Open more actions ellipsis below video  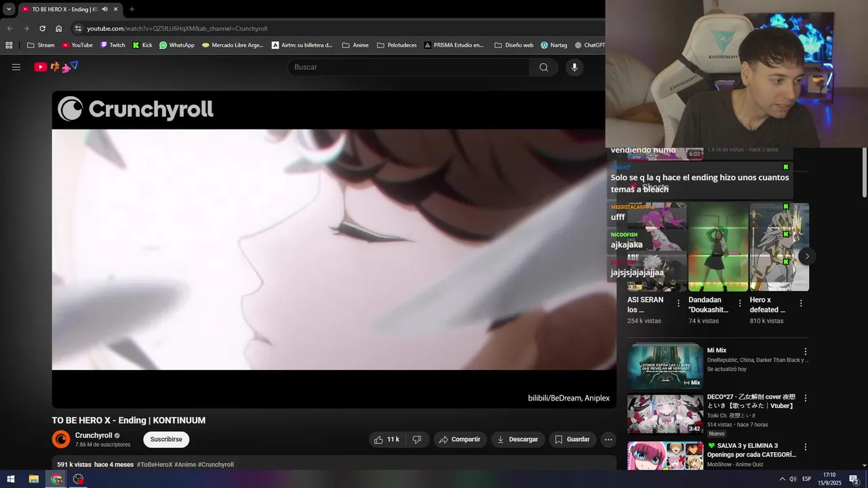[x=608, y=439]
